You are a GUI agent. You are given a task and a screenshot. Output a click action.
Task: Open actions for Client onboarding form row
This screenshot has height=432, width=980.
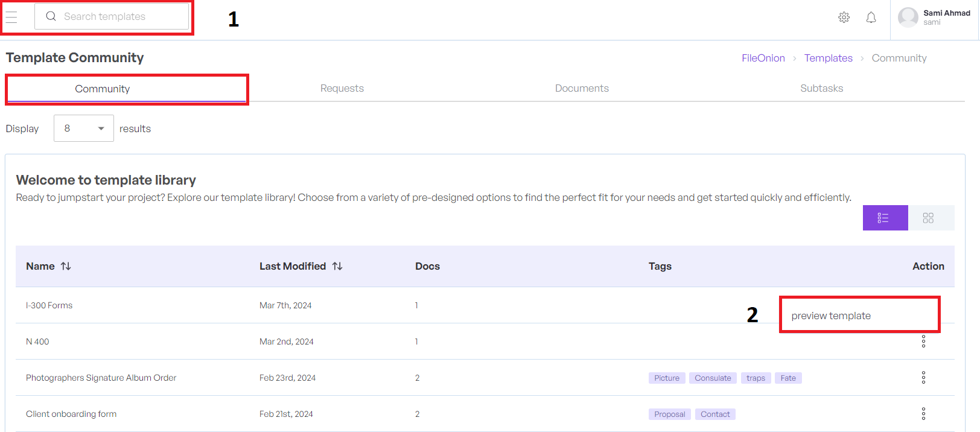pyautogui.click(x=923, y=414)
